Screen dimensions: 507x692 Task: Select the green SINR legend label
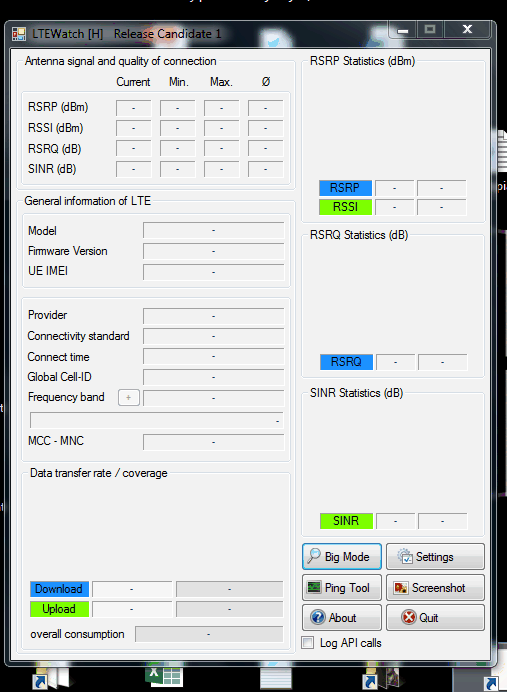tap(346, 521)
